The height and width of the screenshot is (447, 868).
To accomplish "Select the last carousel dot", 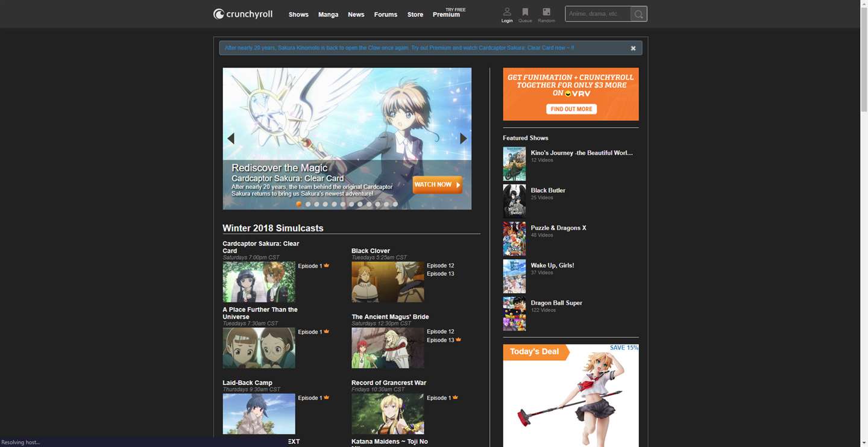I will click(395, 204).
